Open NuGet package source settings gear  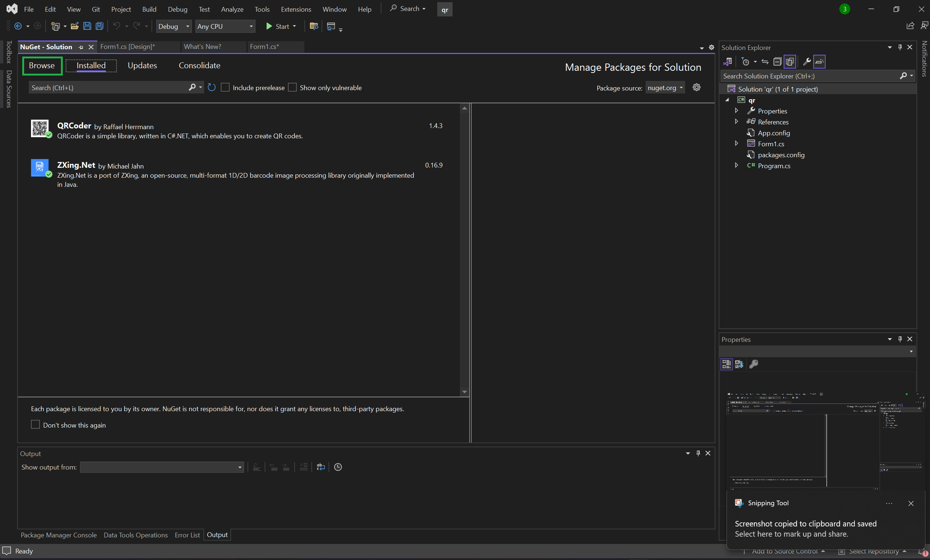[696, 88]
